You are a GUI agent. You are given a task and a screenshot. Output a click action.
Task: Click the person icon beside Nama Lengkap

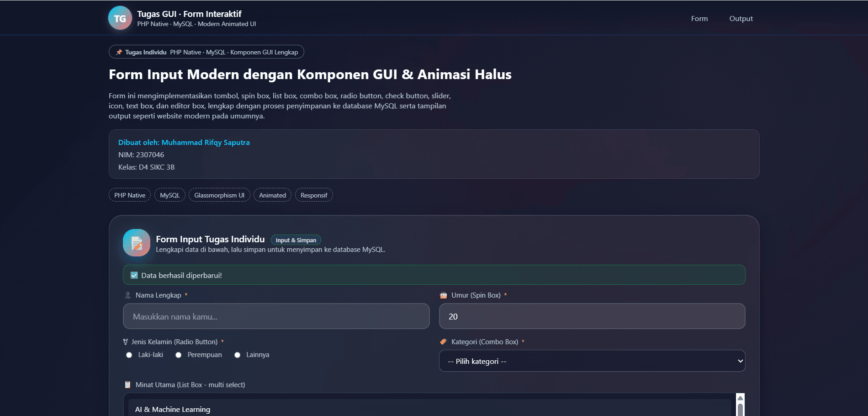[127, 295]
